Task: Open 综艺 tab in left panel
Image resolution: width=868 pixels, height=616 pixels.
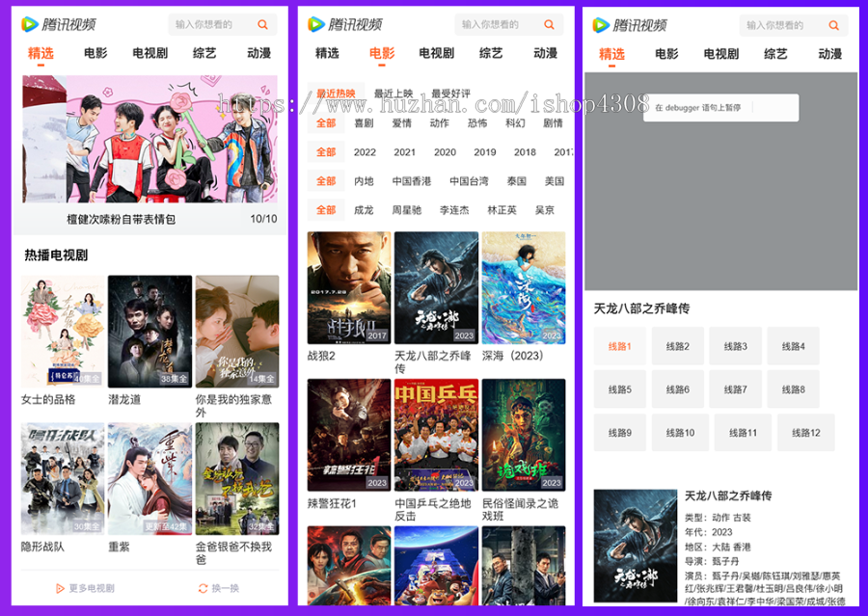Action: (x=204, y=53)
